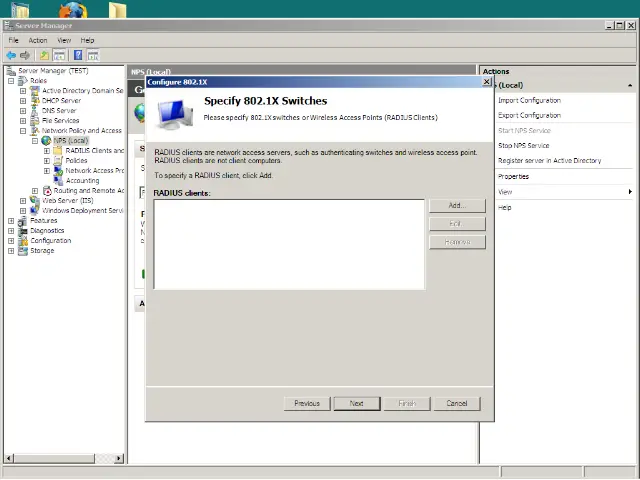Click the DHCP Server role icon
The image size is (640, 480).
pyautogui.click(x=35, y=100)
